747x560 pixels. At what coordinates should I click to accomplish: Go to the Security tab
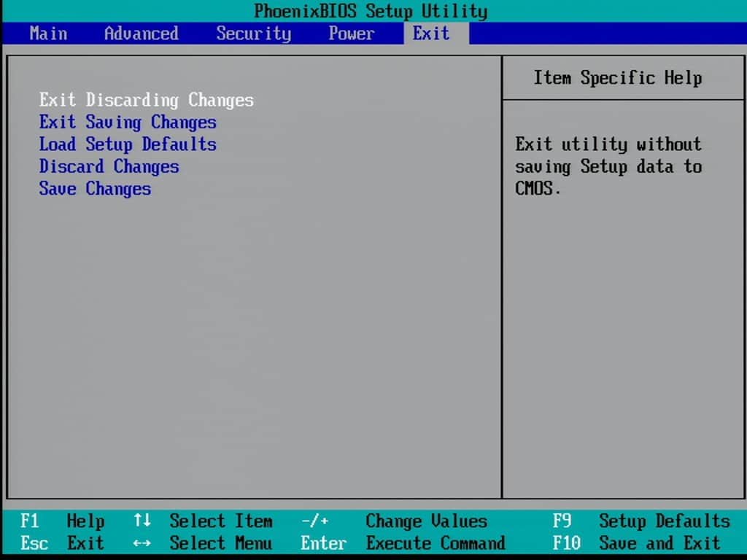[x=253, y=34]
